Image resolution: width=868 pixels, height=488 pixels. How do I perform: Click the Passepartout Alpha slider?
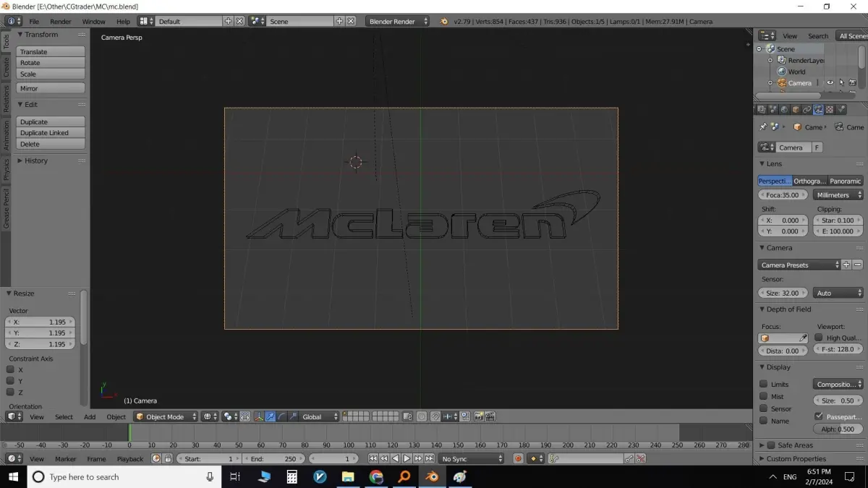coord(838,429)
